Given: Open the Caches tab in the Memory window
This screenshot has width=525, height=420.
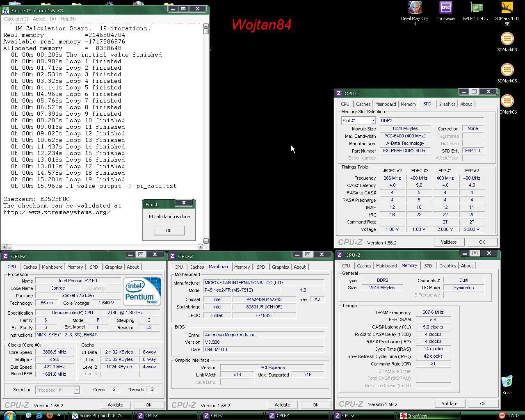Looking at the screenshot, I should (x=364, y=266).
